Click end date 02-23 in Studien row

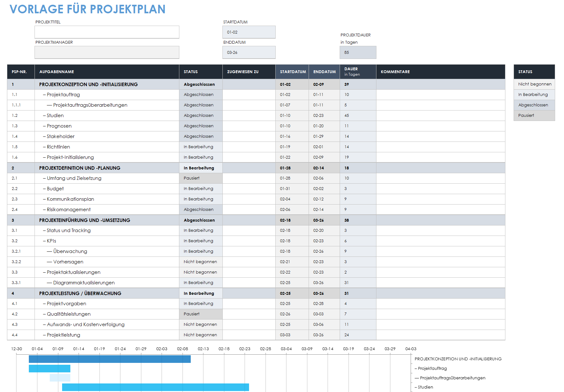324,116
